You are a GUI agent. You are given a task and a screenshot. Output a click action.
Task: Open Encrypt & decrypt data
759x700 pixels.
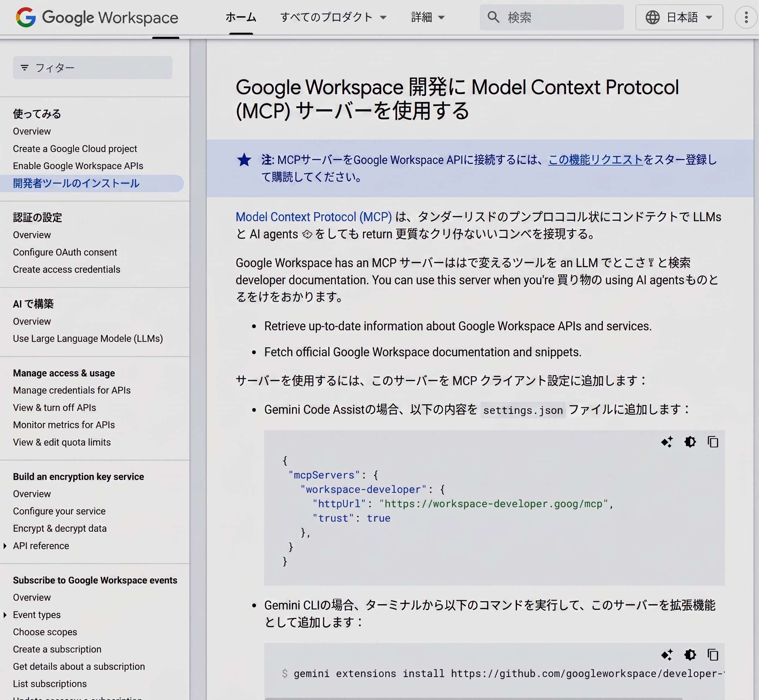click(60, 529)
